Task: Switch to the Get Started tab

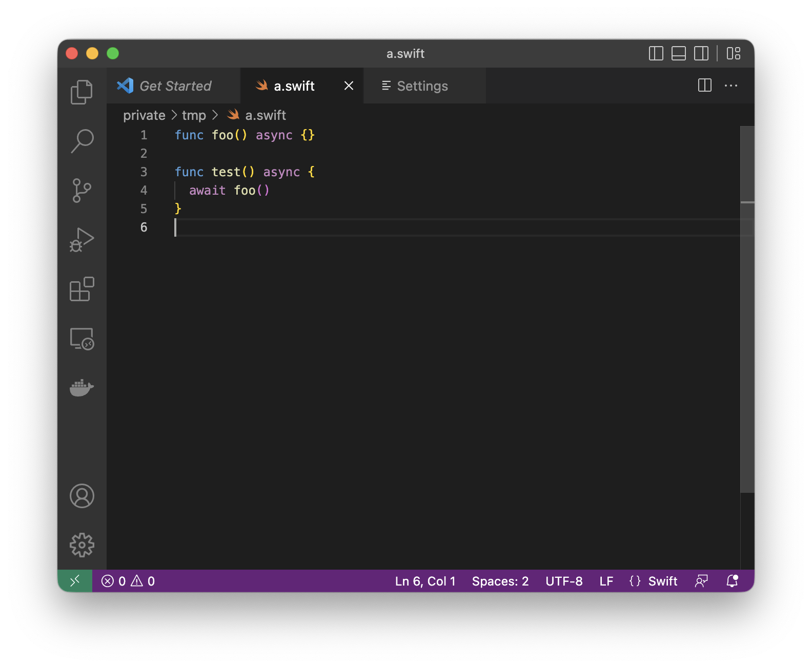Action: pyautogui.click(x=174, y=86)
